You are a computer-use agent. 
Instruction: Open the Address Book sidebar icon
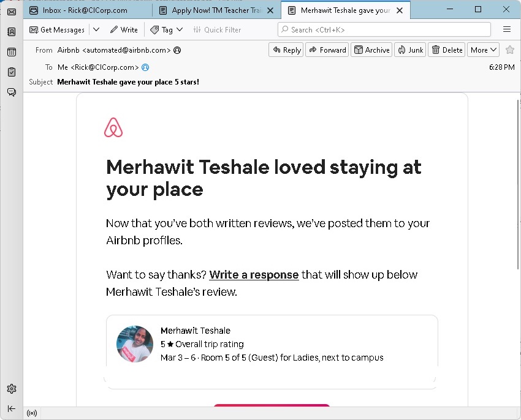[12, 32]
